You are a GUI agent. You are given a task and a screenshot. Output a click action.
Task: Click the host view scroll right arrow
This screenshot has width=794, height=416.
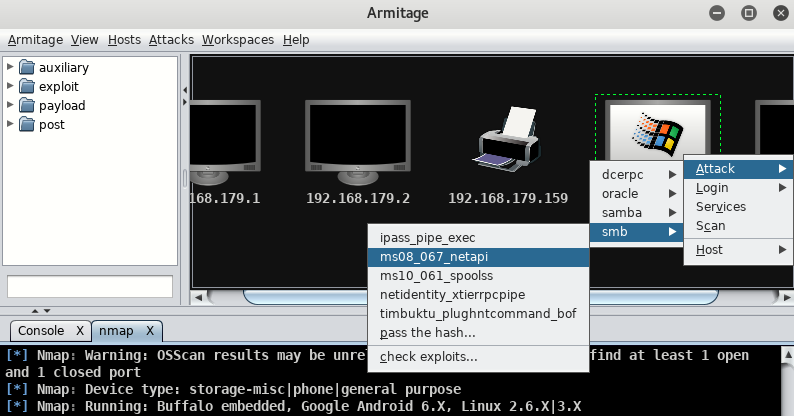(x=787, y=298)
